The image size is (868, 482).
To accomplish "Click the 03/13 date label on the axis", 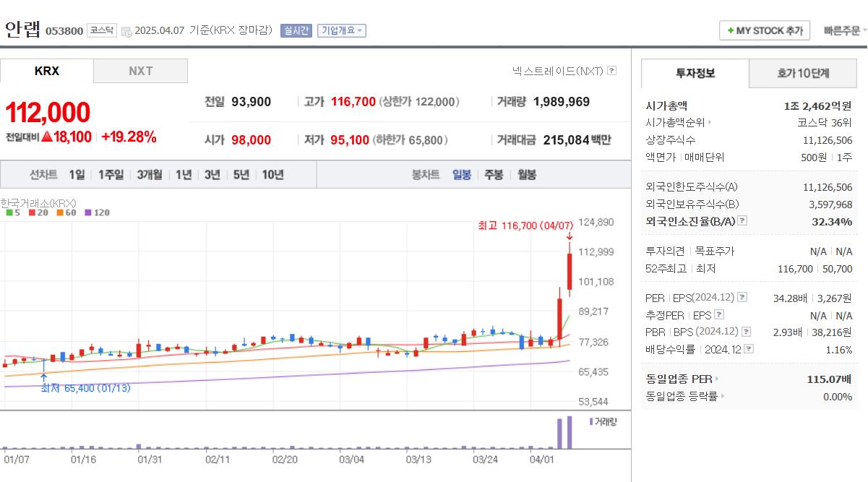I will pos(418,459).
